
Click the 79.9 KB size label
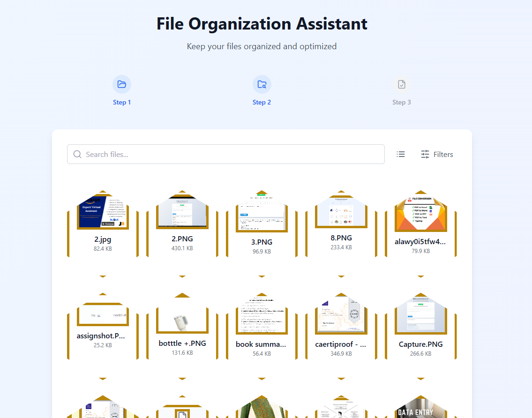coord(421,251)
